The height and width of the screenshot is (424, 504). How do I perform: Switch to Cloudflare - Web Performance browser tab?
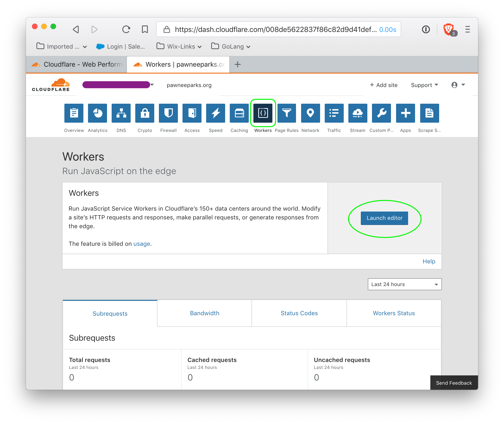point(76,64)
